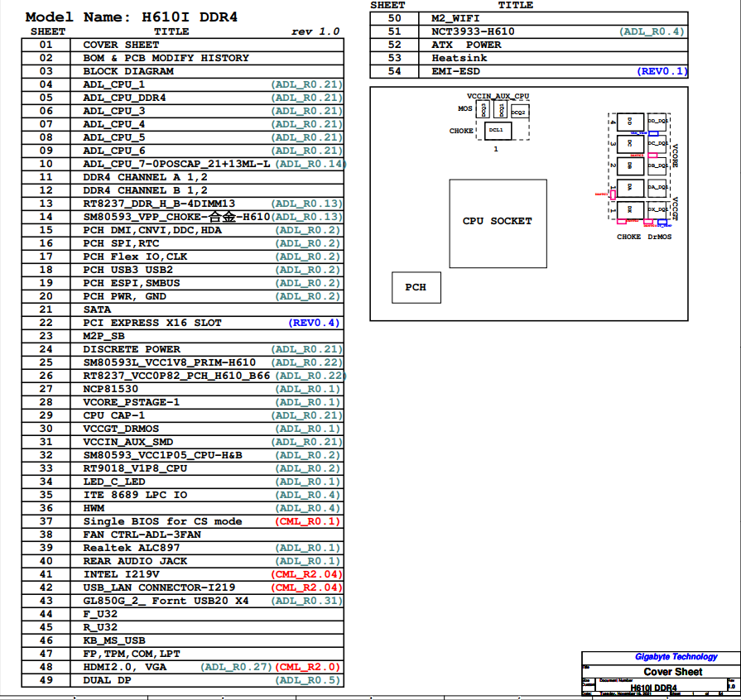Click "KB_MS_USB" title

tap(114, 640)
